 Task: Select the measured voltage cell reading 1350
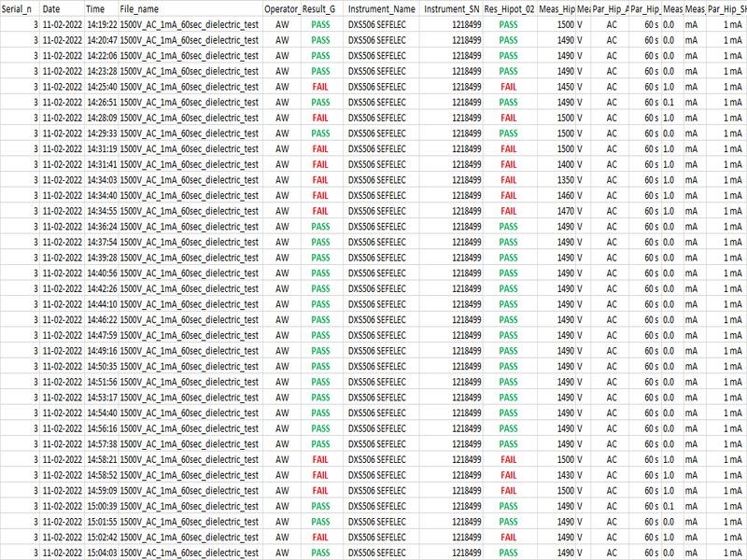point(557,180)
